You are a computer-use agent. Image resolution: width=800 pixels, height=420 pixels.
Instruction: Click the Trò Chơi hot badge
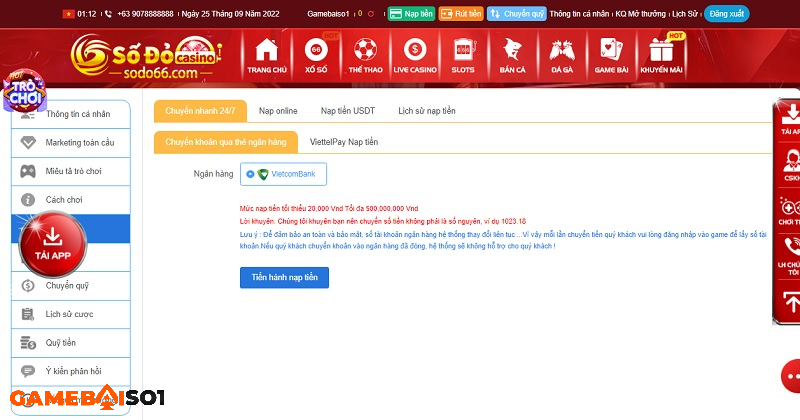point(24,90)
